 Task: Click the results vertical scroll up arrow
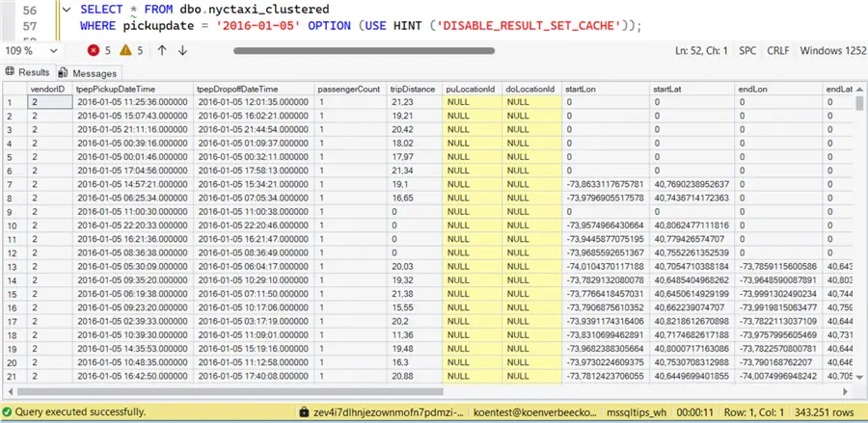(x=859, y=89)
